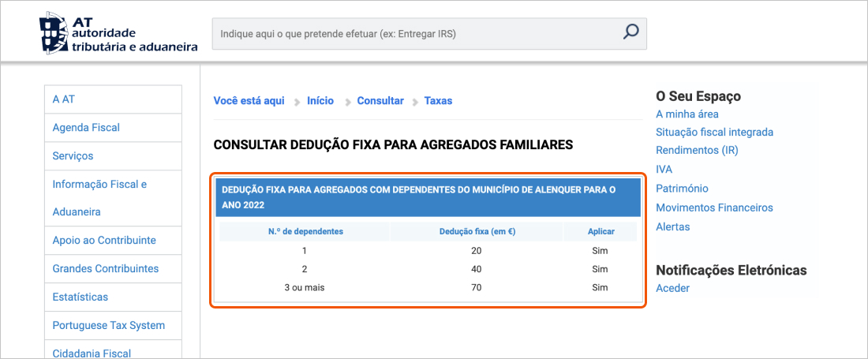Open Movimentos Financeiros link
868x359 pixels.
pyautogui.click(x=714, y=208)
